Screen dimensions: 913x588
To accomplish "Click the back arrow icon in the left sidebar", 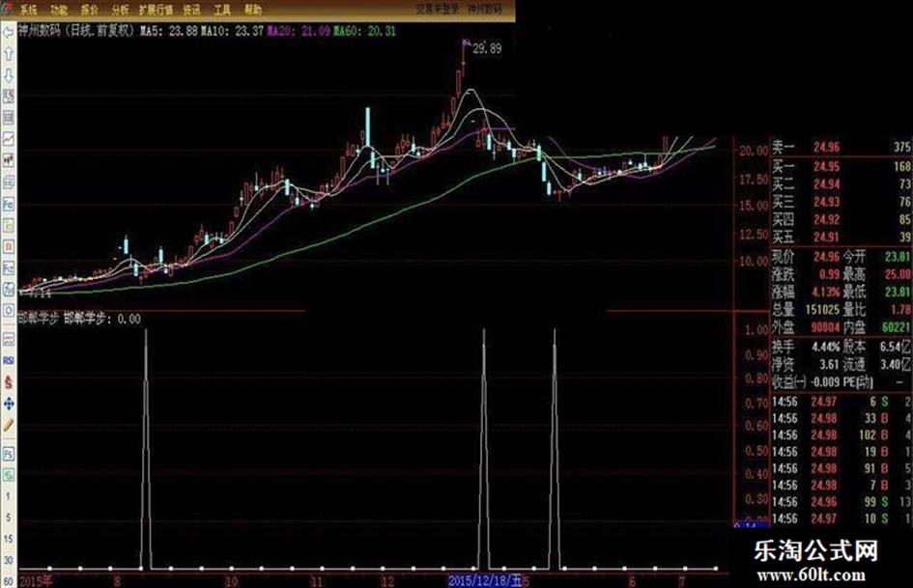I will pyautogui.click(x=8, y=33).
